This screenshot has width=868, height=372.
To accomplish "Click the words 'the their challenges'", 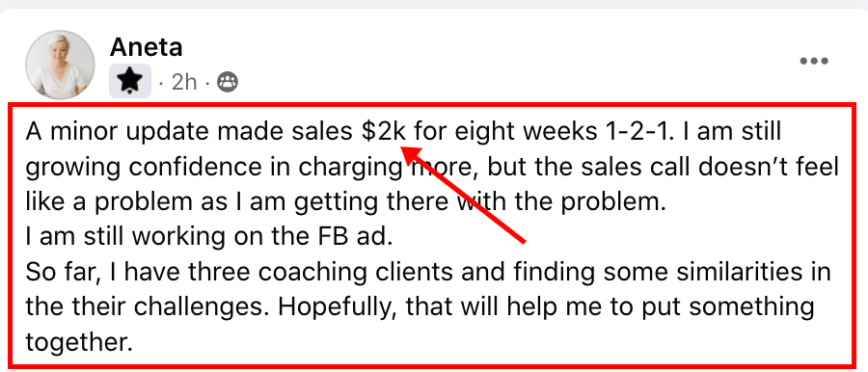I will point(148,307).
